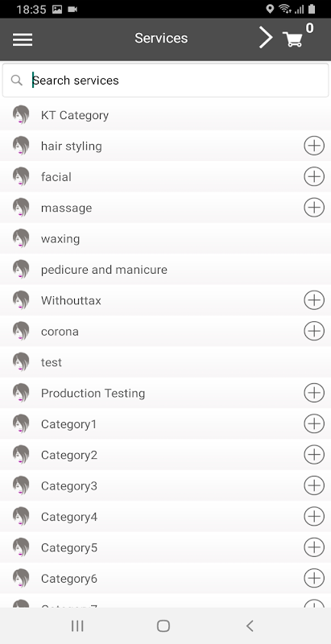Tap the plus icon beside Category1
Image resolution: width=331 pixels, height=644 pixels.
(314, 424)
